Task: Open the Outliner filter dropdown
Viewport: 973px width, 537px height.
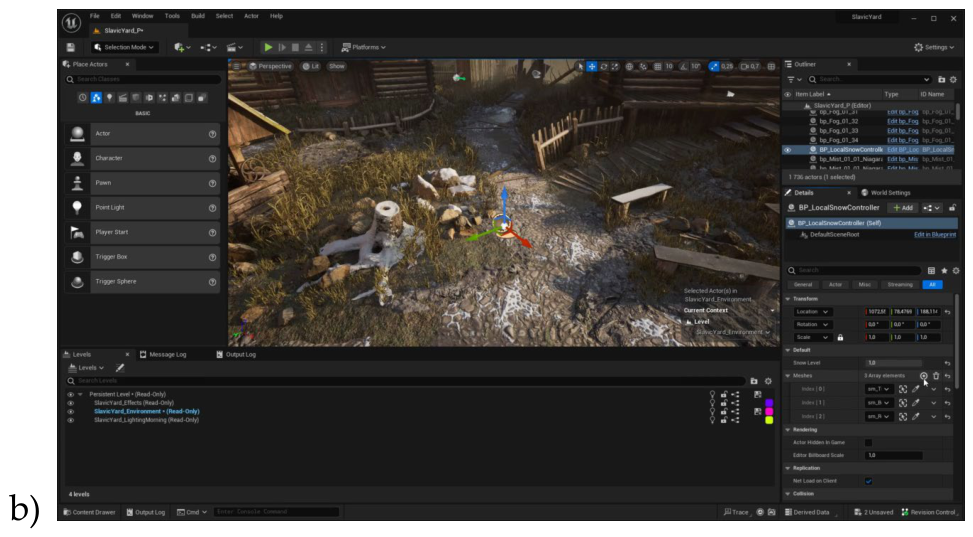Action: point(794,79)
